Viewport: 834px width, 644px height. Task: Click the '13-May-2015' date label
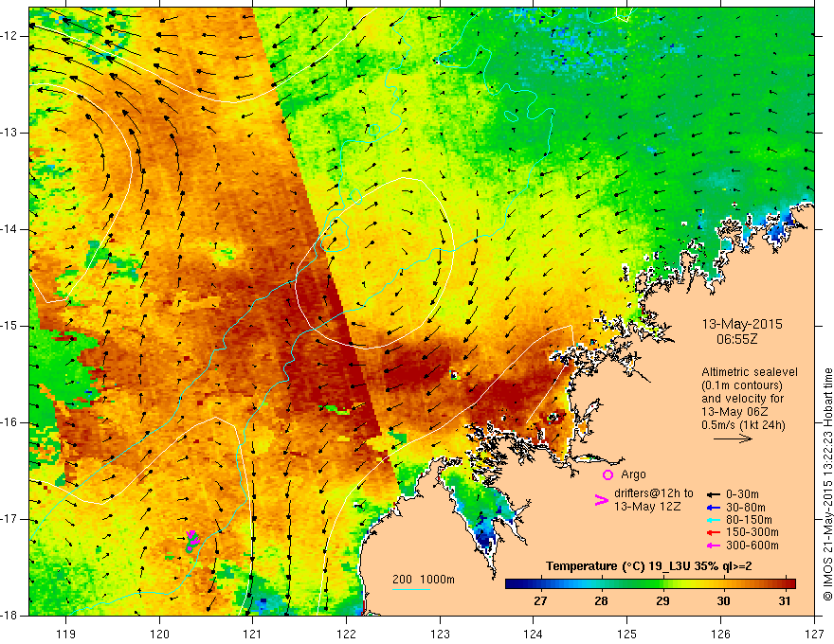tap(742, 324)
